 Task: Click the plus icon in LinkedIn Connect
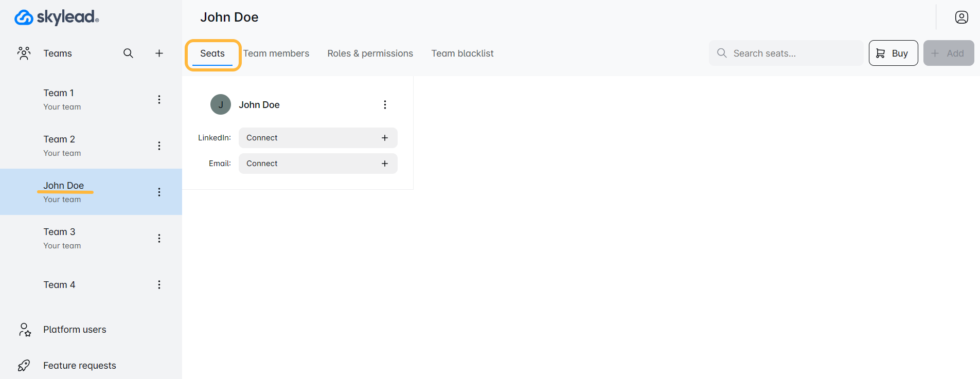(384, 138)
